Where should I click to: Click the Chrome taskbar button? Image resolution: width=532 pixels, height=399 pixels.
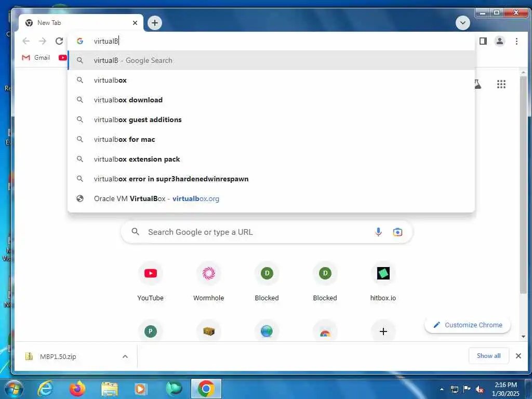(x=206, y=389)
